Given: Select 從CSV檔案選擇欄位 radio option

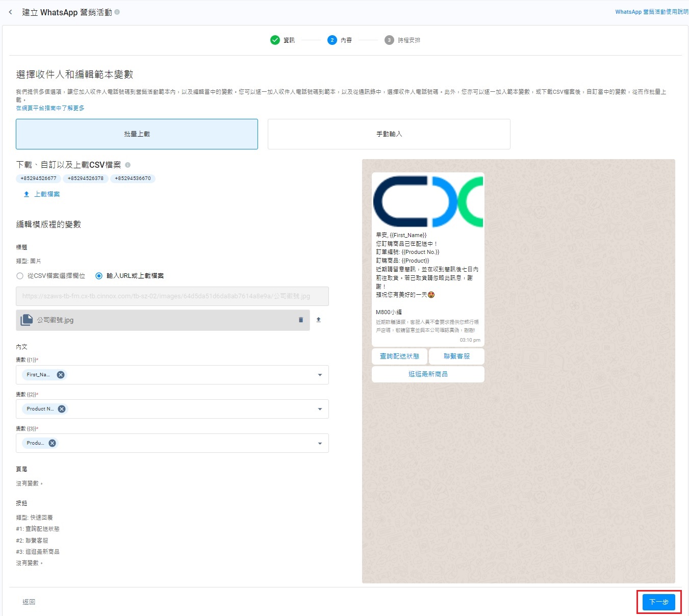Looking at the screenshot, I should click(20, 276).
